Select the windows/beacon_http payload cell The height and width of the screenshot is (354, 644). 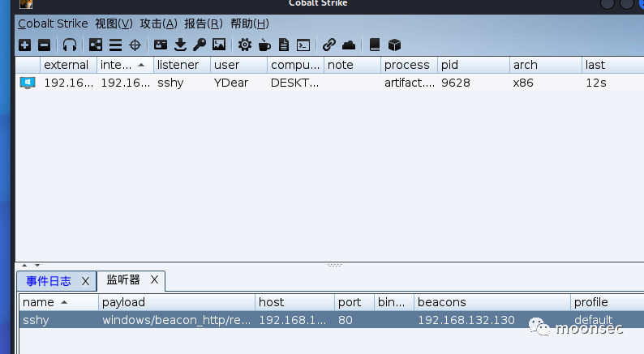177,320
